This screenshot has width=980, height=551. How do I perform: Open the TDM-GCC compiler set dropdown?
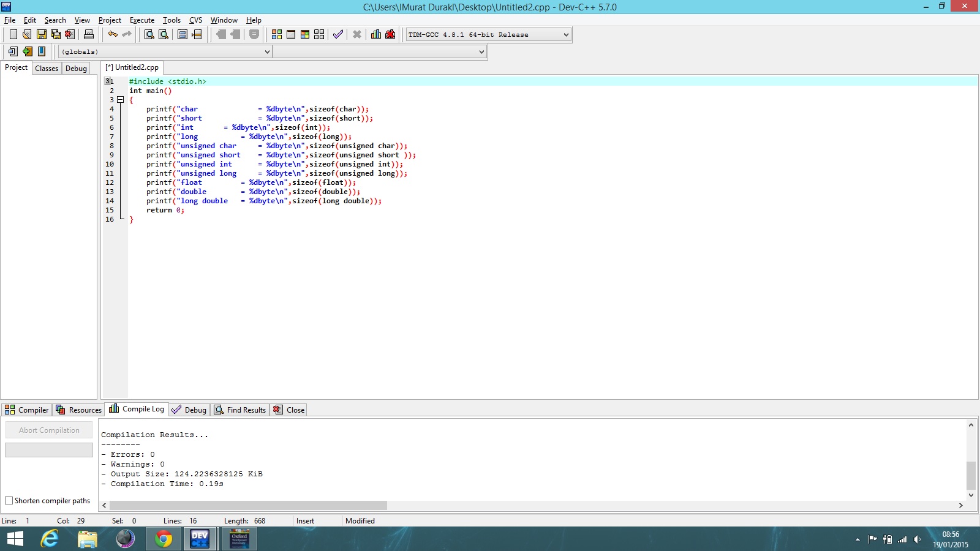[488, 35]
